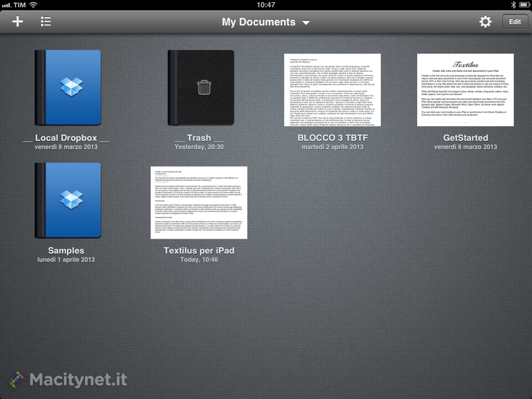Open the Local Dropbox folder icon
Screen dimensions: 532x399
68,88
